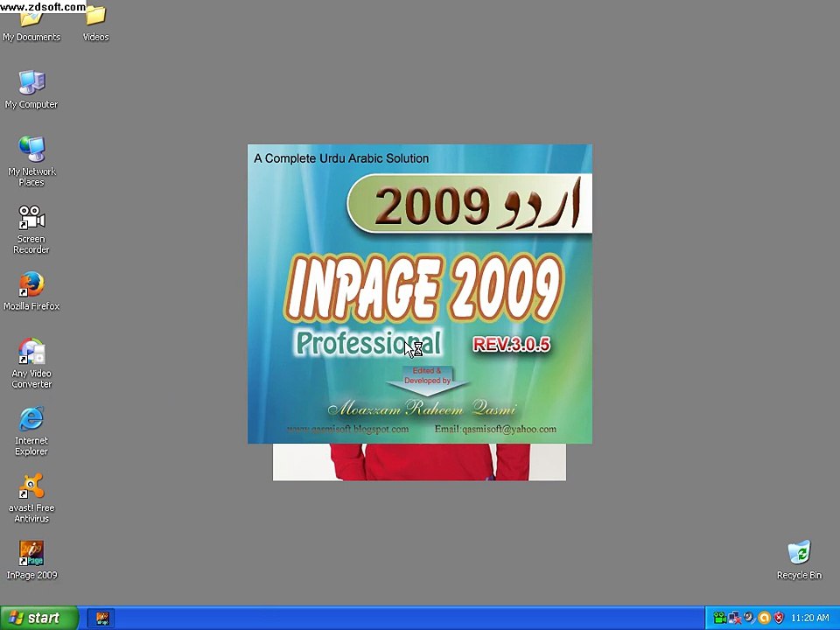This screenshot has height=630, width=840.
Task: Click the 11:20 AM system clock
Action: click(809, 619)
